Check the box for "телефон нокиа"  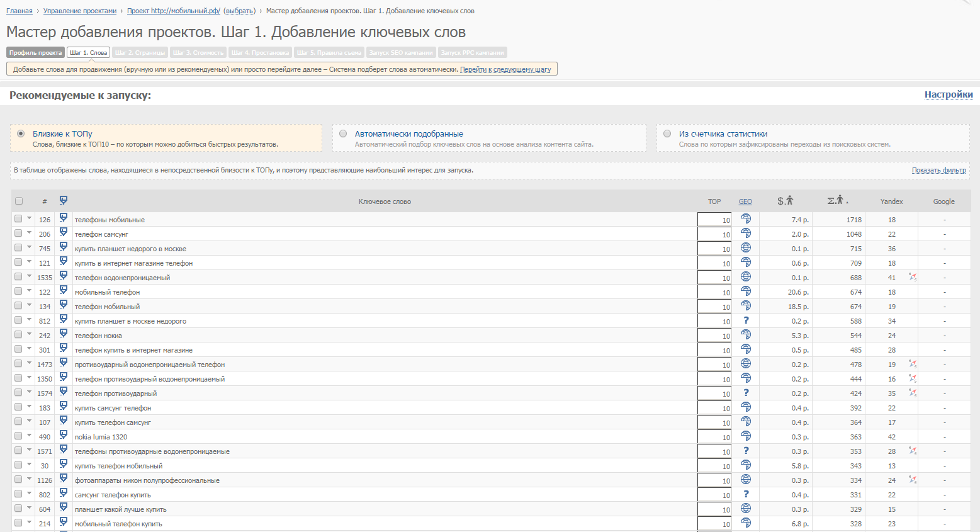(x=19, y=334)
